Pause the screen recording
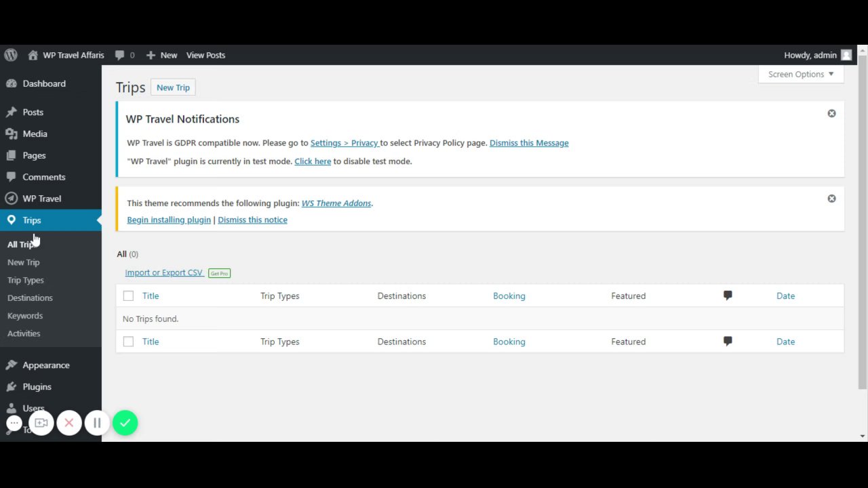 click(x=97, y=423)
